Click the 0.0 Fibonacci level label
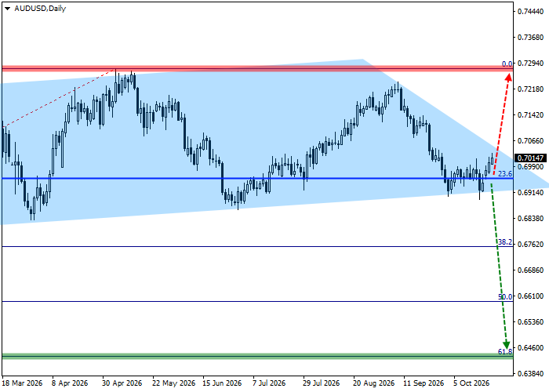Screen dimensions: 549x392 [507, 64]
